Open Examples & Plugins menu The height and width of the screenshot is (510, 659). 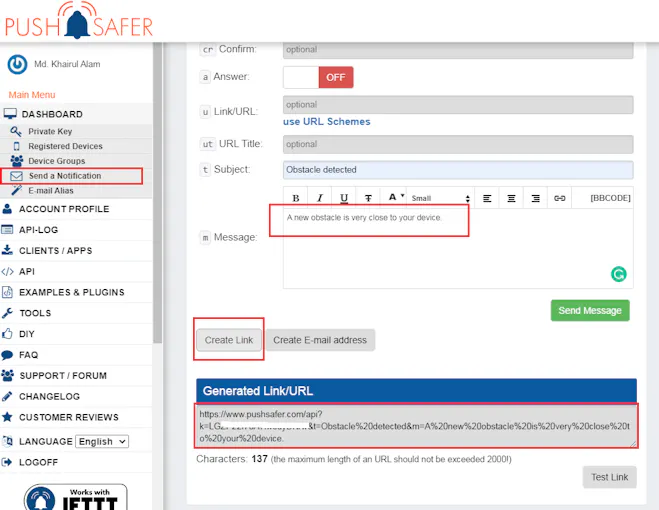71,292
